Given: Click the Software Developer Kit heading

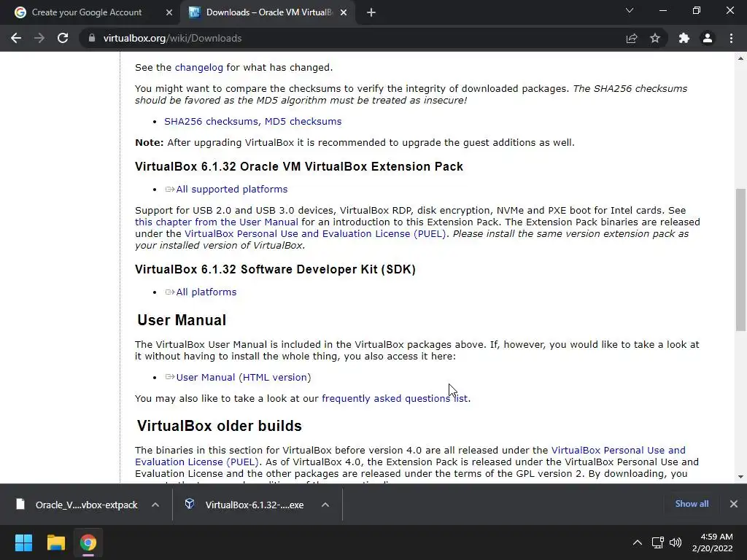Looking at the screenshot, I should point(275,270).
